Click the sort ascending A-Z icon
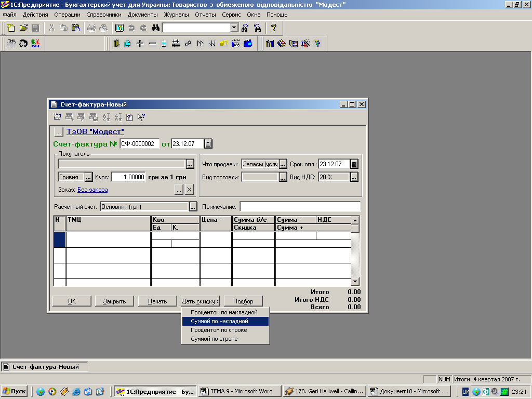Image resolution: width=532 pixels, height=399 pixels. [x=106, y=117]
